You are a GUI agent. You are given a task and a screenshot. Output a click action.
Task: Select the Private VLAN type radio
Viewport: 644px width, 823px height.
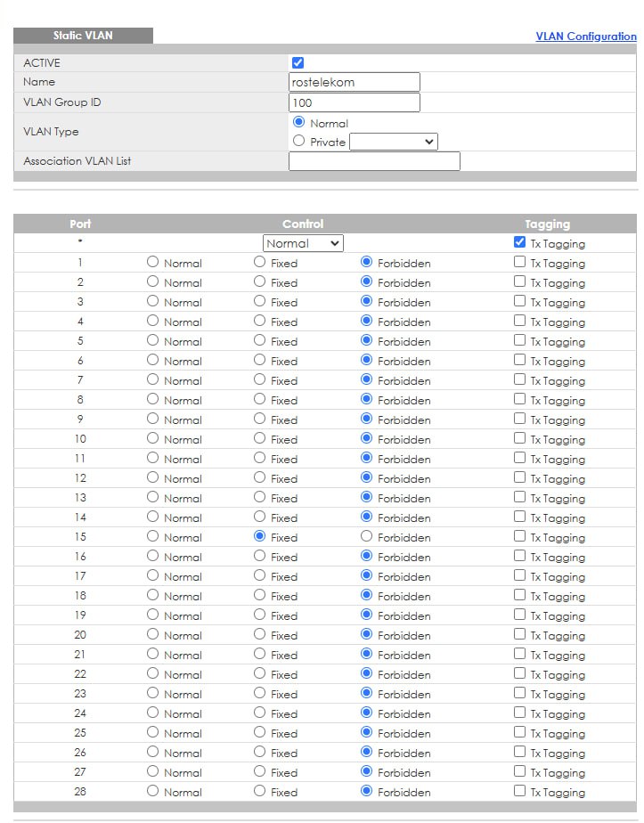pyautogui.click(x=298, y=141)
